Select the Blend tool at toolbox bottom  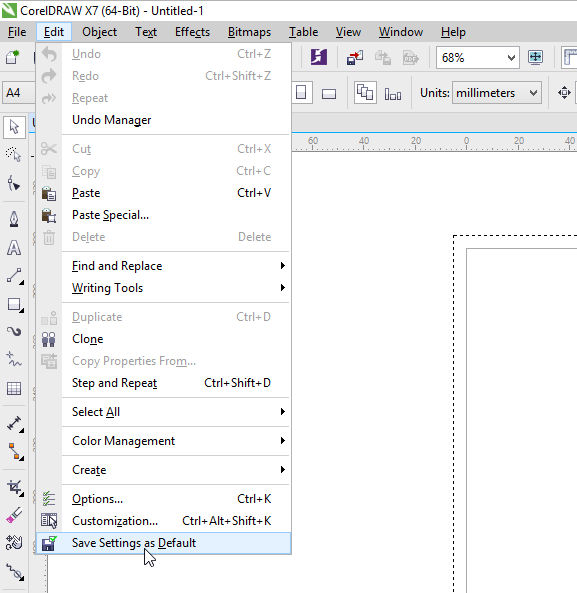[14, 571]
